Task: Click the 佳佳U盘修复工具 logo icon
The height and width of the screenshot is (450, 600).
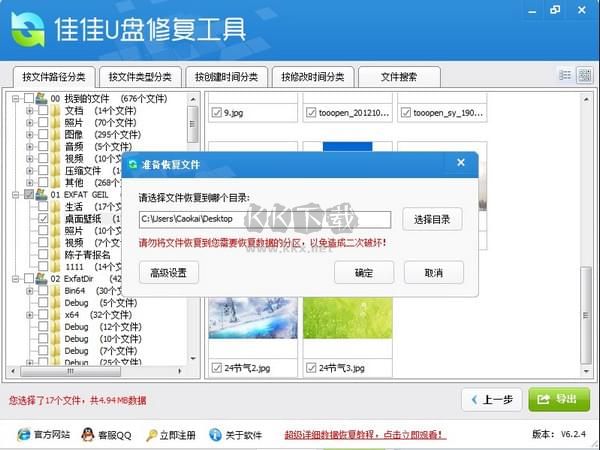Action: (28, 29)
